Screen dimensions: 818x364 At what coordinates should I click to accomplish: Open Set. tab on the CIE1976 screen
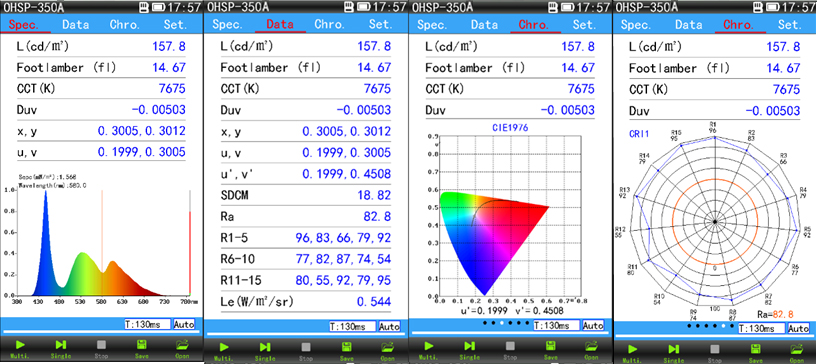coord(585,25)
